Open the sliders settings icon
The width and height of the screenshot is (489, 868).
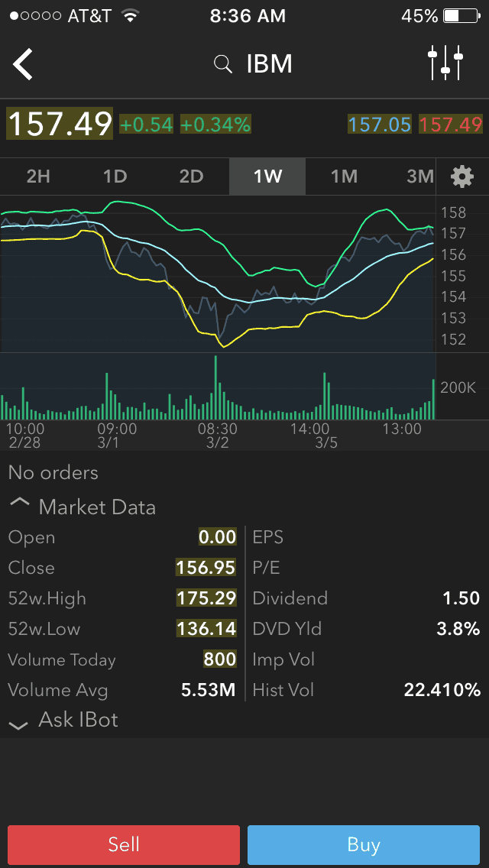pos(445,63)
